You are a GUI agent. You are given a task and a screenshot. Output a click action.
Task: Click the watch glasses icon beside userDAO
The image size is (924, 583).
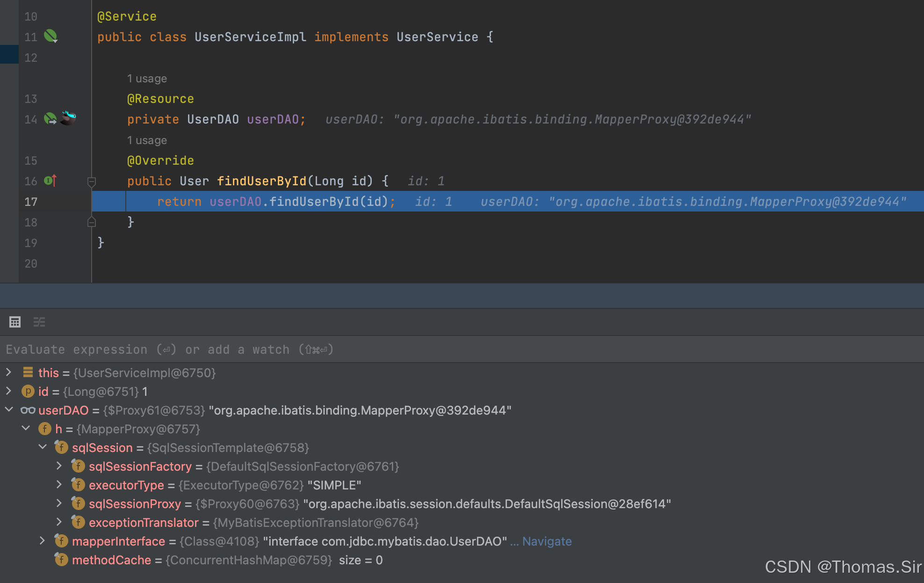28,410
